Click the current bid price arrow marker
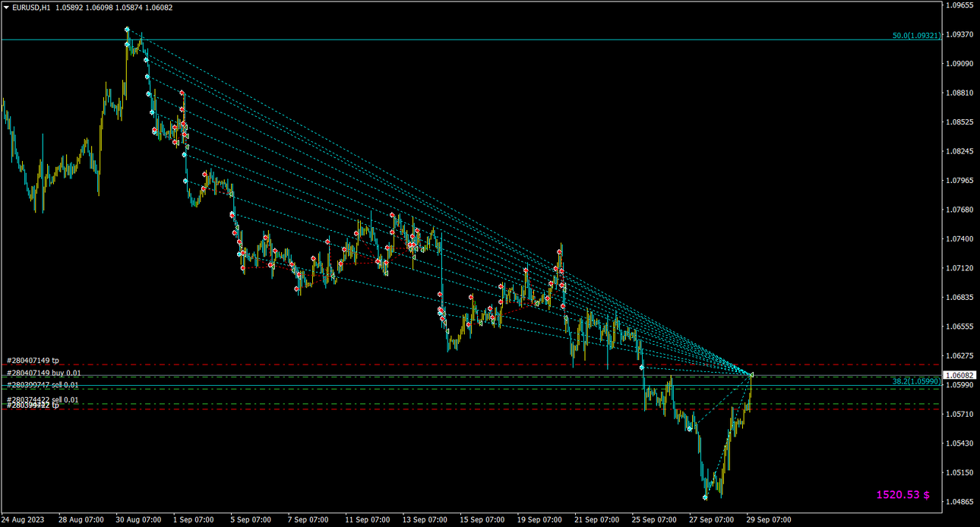The width and height of the screenshot is (980, 527). pyautogui.click(x=752, y=374)
